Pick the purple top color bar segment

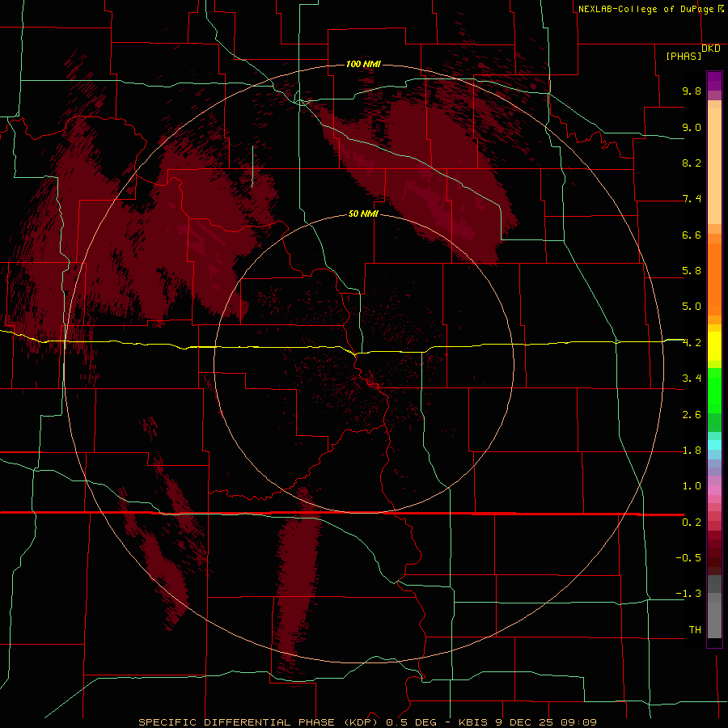click(714, 82)
